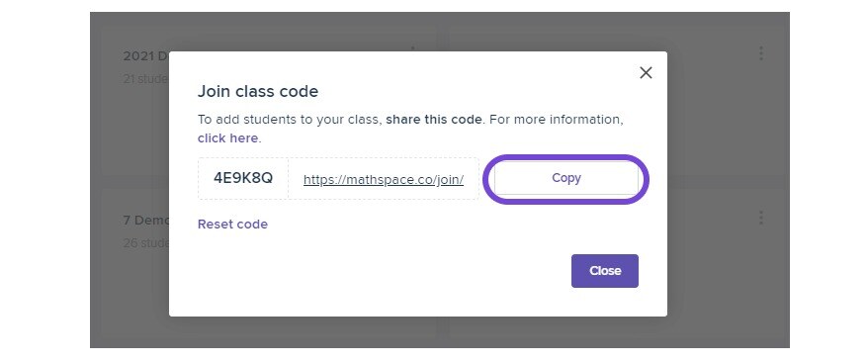Click the 26 students count label
The width and height of the screenshot is (868, 363).
pos(145,242)
